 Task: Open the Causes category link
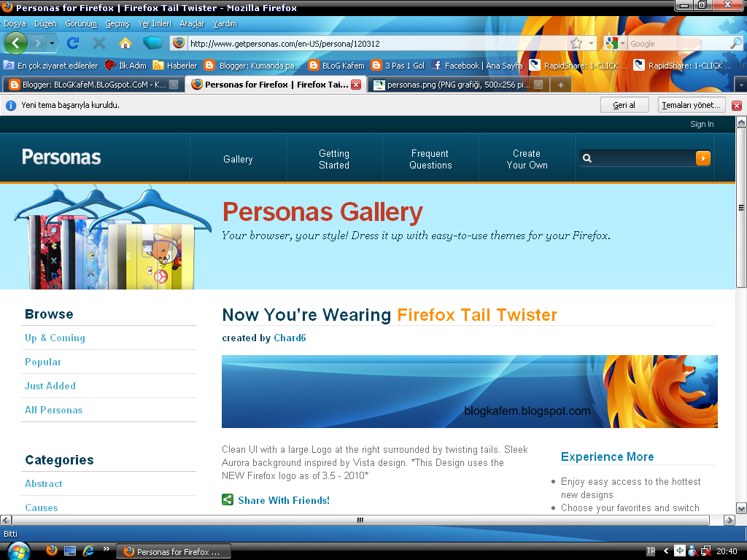pyautogui.click(x=42, y=507)
